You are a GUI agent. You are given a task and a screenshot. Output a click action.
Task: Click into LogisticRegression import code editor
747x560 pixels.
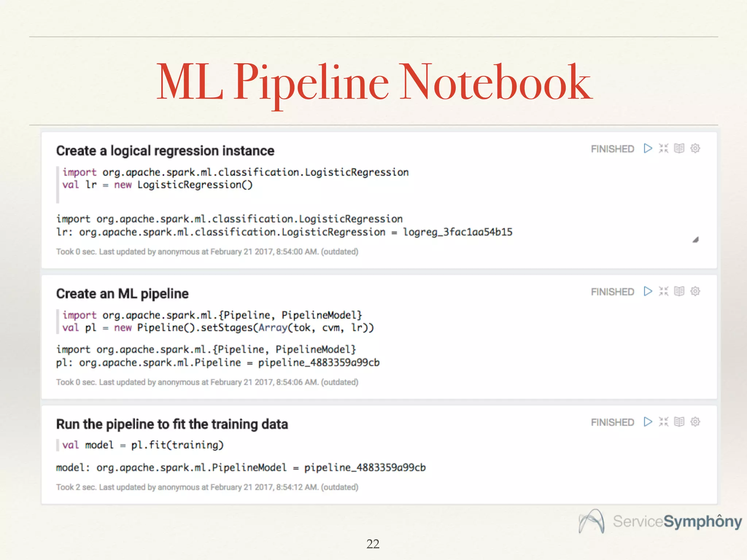pyautogui.click(x=235, y=172)
